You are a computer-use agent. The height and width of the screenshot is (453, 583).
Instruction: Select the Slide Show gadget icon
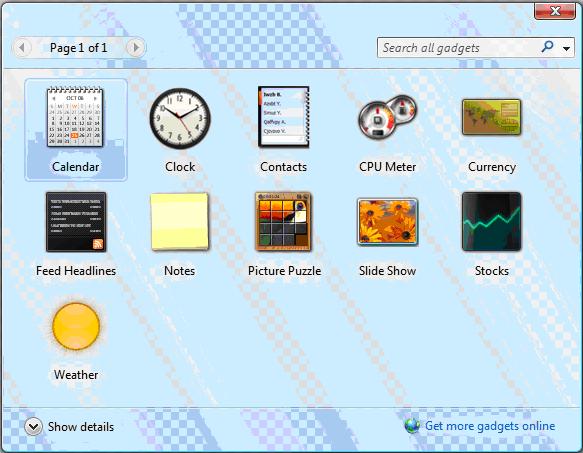(x=387, y=222)
